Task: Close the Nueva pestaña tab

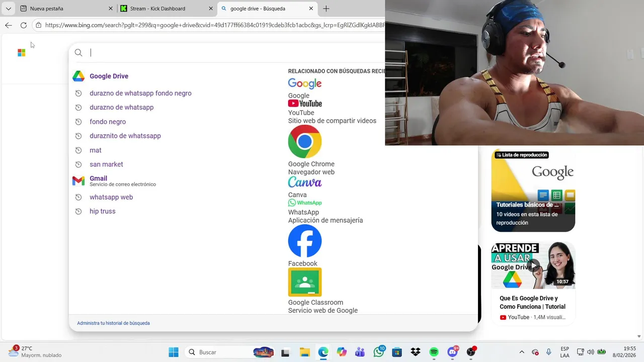Action: [x=111, y=9]
